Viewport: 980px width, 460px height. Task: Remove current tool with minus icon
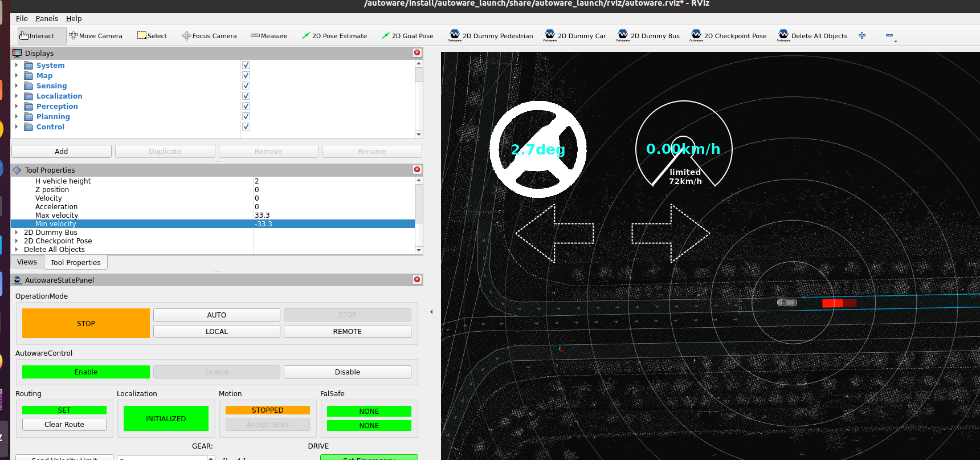pos(889,35)
